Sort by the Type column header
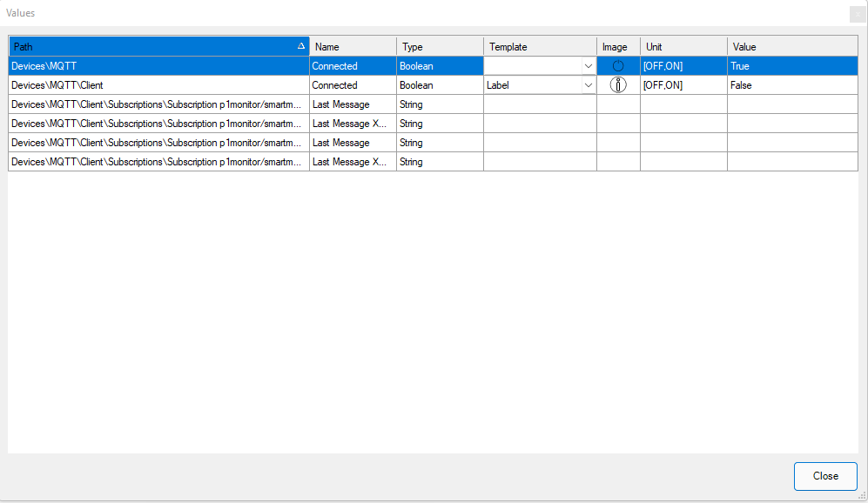The width and height of the screenshot is (868, 503). (x=440, y=47)
